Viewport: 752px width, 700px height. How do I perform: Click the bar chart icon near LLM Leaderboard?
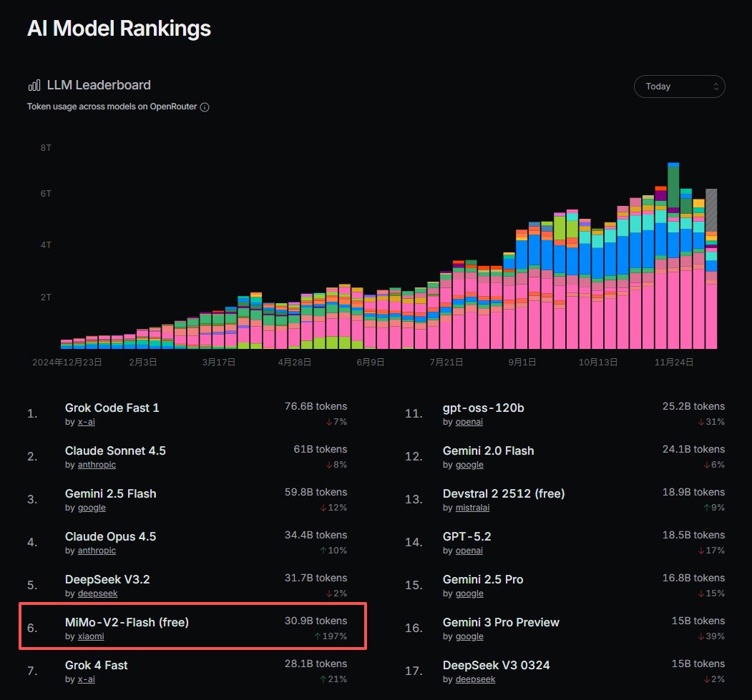pyautogui.click(x=34, y=86)
